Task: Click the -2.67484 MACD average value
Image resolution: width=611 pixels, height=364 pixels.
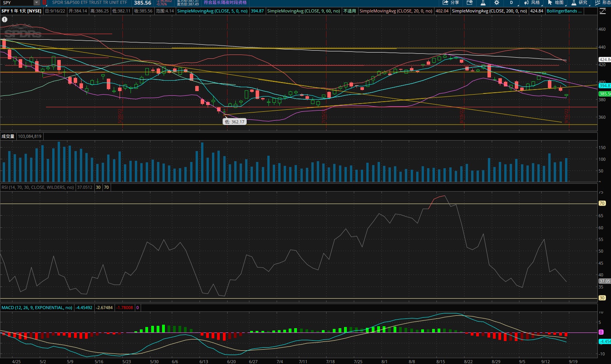Action: (x=104, y=308)
